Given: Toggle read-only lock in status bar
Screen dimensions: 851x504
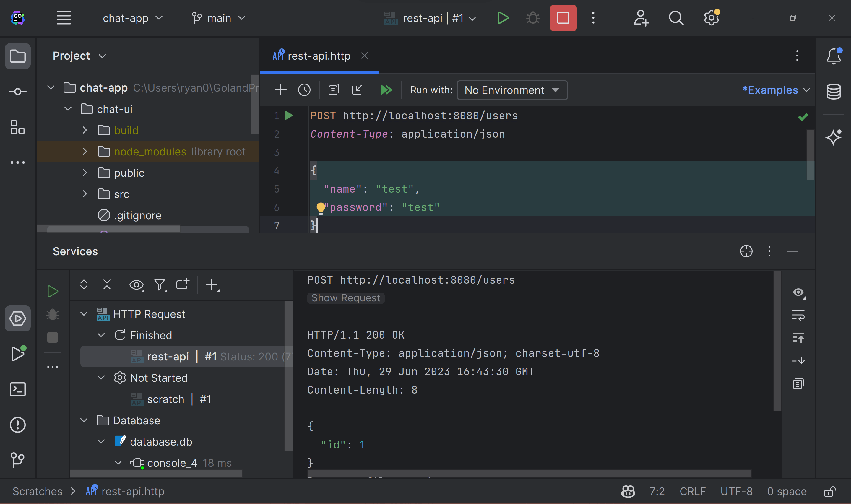Looking at the screenshot, I should click(830, 491).
